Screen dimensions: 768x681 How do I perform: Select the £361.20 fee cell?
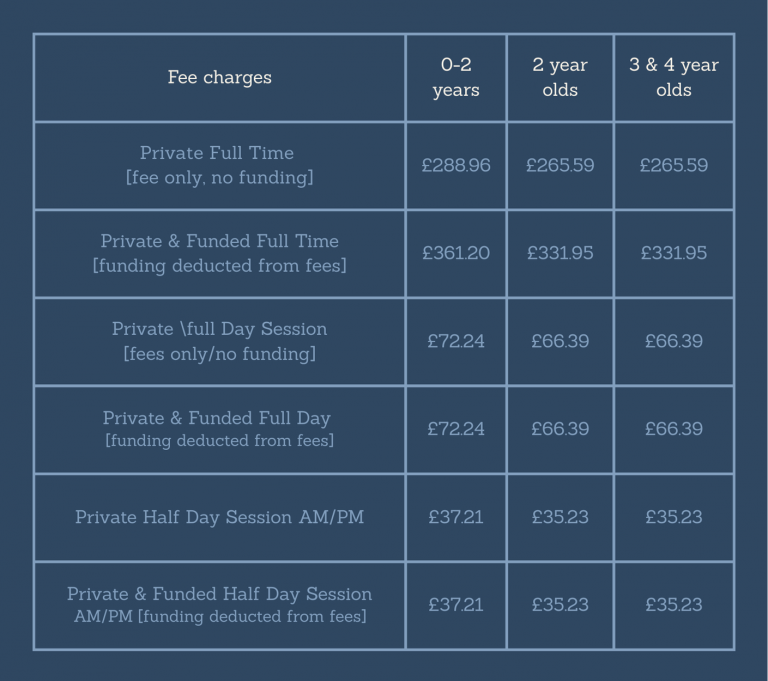pyautogui.click(x=456, y=253)
